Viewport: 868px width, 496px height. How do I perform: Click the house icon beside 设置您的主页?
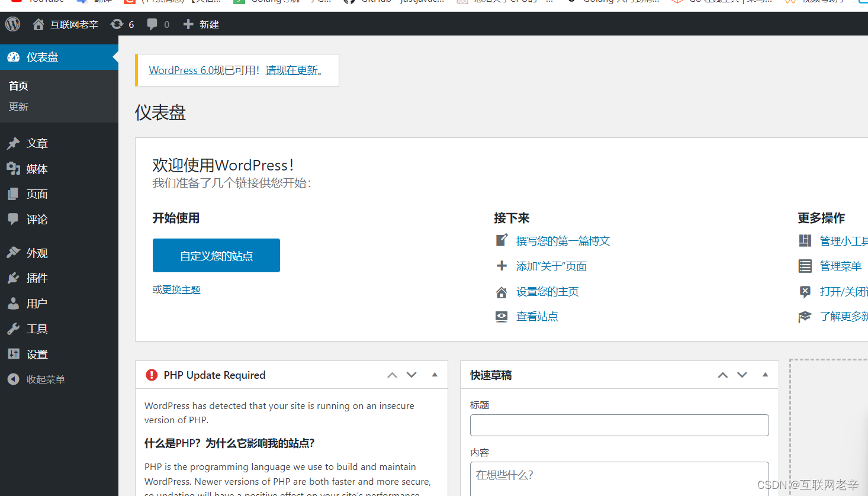pyautogui.click(x=501, y=292)
